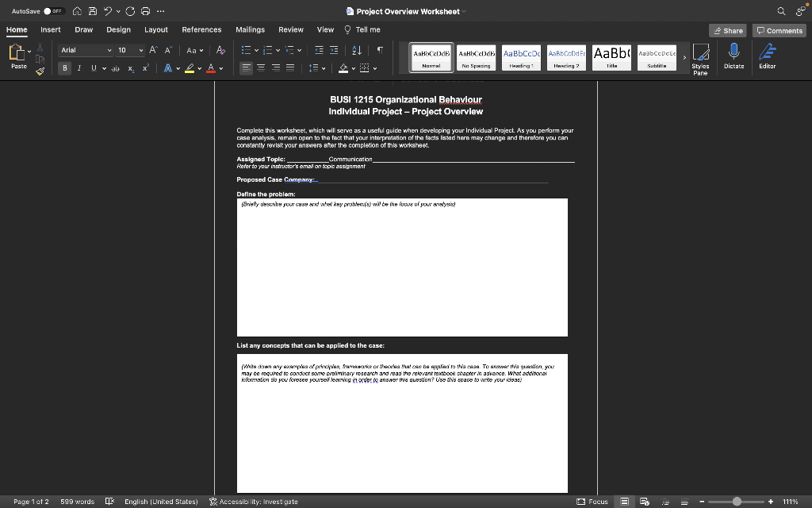Screen dimensions: 812x508
Task: Click the Undo arrow icon
Action: point(108,11)
